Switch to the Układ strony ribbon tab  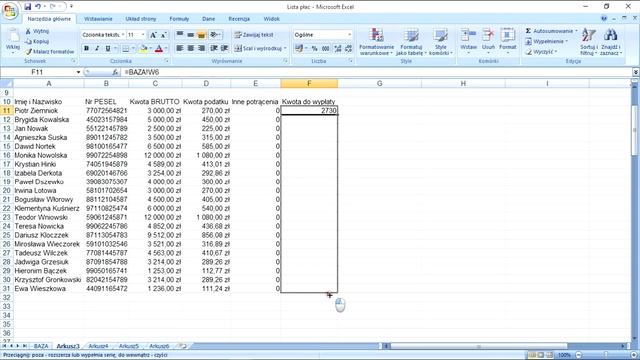point(141,19)
